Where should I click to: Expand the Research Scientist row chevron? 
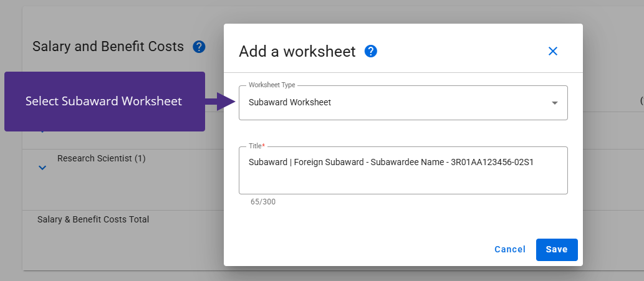point(42,168)
